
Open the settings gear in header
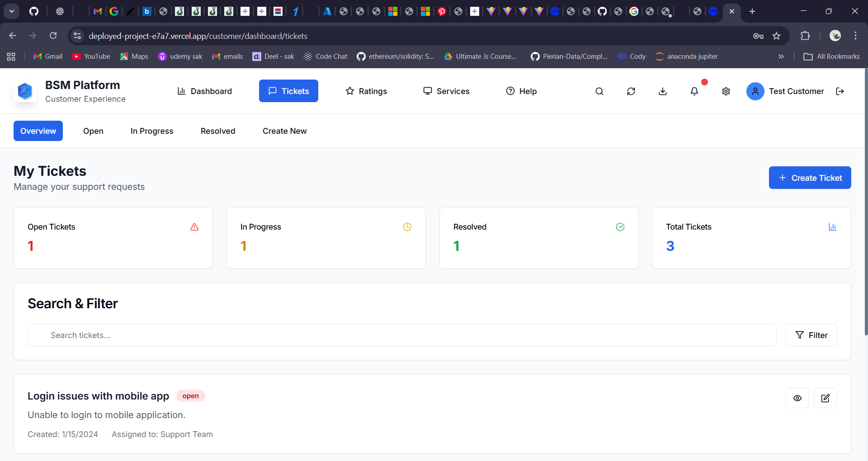[726, 91]
